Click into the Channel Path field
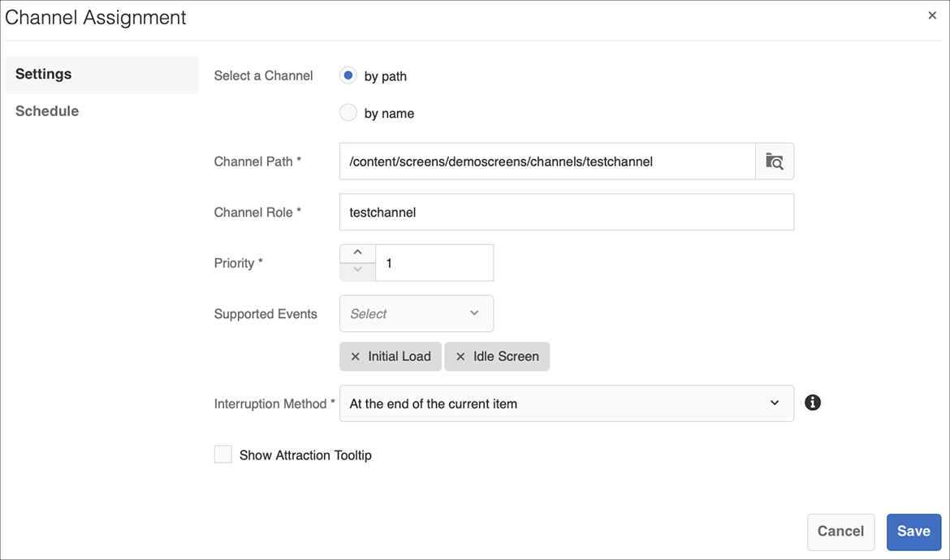This screenshot has width=950, height=560. tap(546, 162)
